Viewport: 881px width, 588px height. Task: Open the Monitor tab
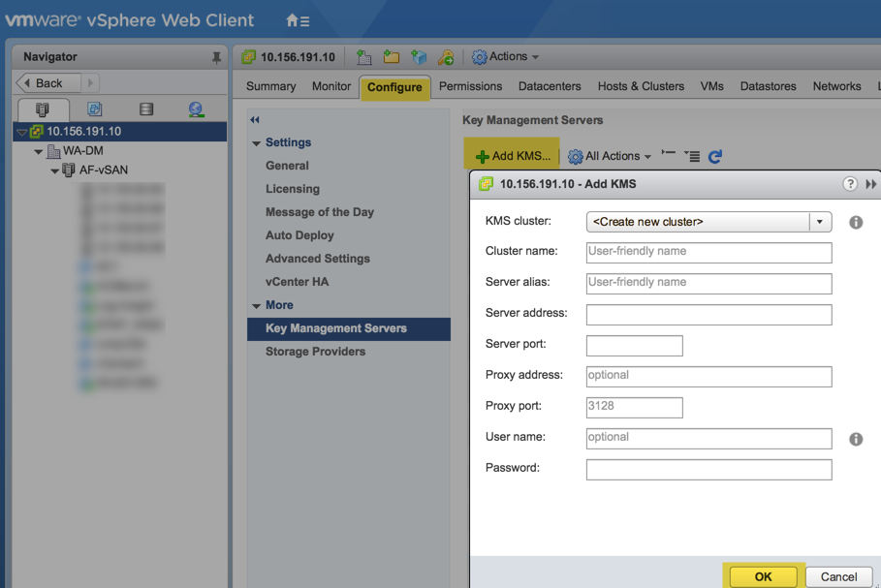330,86
